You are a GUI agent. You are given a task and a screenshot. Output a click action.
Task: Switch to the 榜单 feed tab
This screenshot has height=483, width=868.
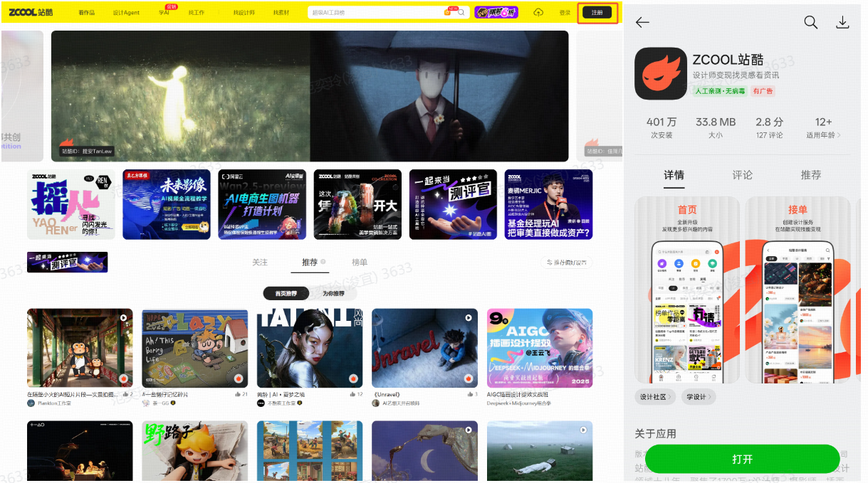tap(360, 262)
